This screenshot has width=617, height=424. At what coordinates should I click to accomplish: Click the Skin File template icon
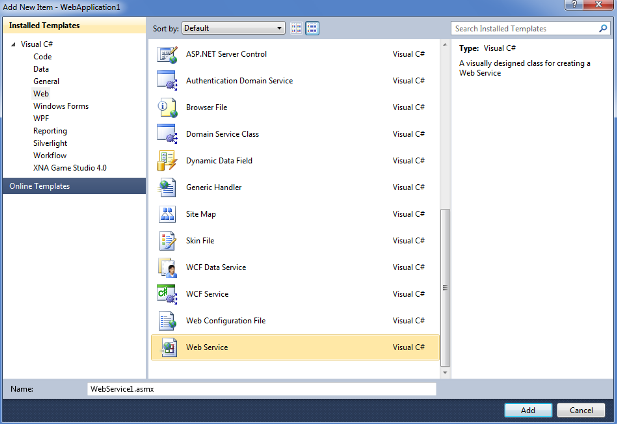click(168, 241)
